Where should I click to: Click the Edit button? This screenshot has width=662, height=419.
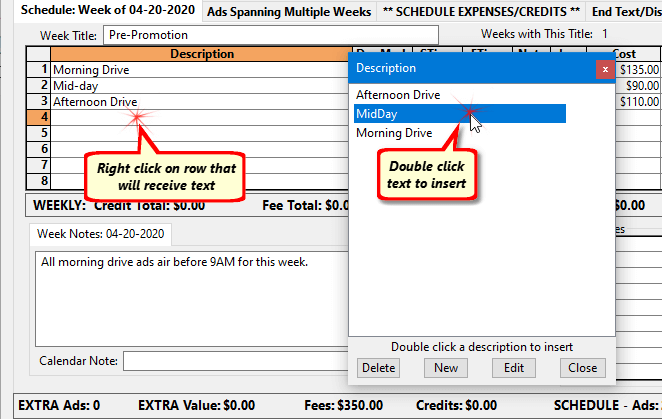[514, 368]
